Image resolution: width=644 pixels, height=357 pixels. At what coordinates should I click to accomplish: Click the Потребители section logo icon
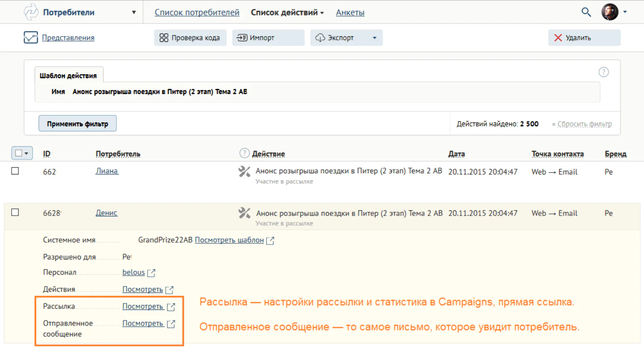coord(31,12)
